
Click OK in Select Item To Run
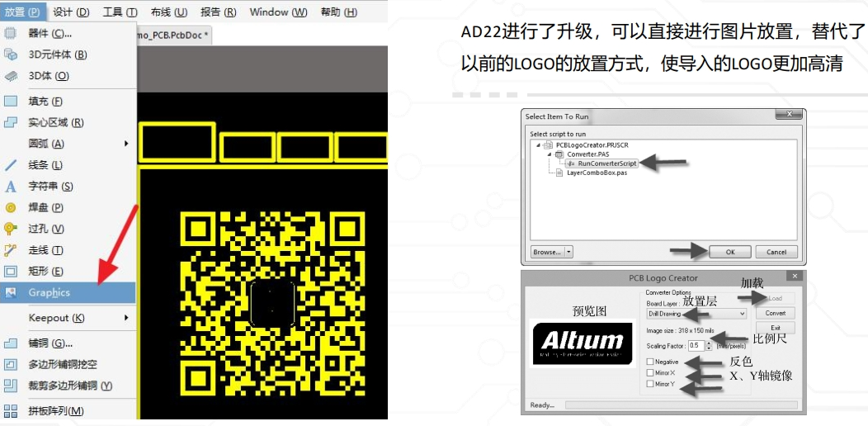coord(730,252)
